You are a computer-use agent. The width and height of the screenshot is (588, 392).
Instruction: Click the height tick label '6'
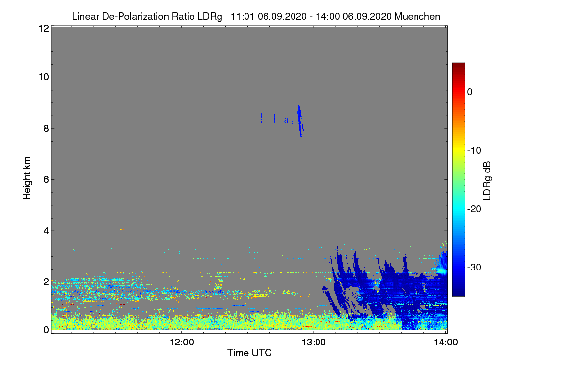click(46, 179)
